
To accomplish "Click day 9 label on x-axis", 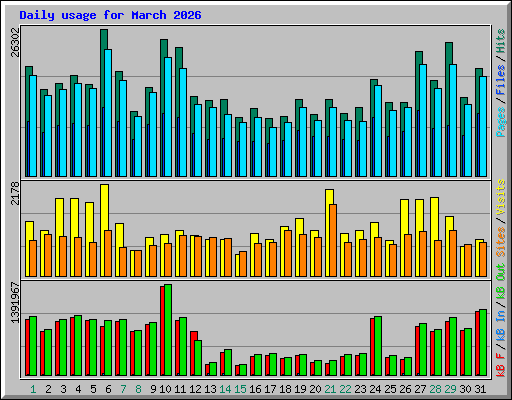I will point(153,389).
